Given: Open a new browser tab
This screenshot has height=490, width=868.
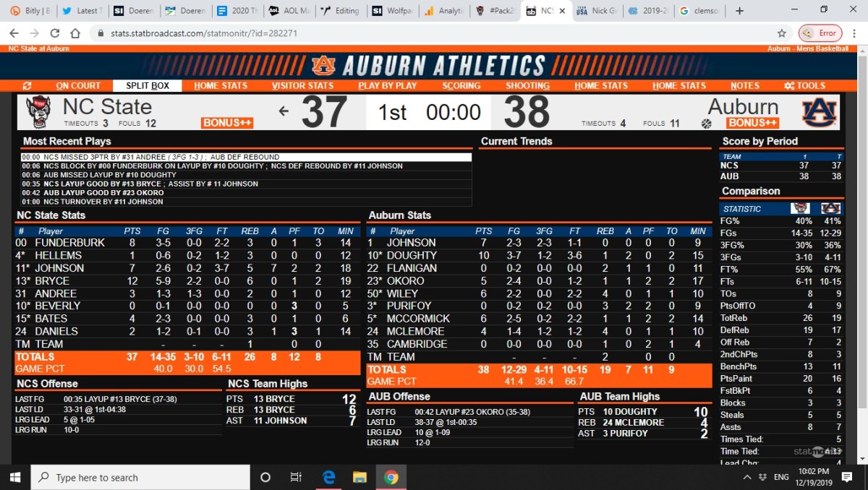Looking at the screenshot, I should (x=739, y=11).
